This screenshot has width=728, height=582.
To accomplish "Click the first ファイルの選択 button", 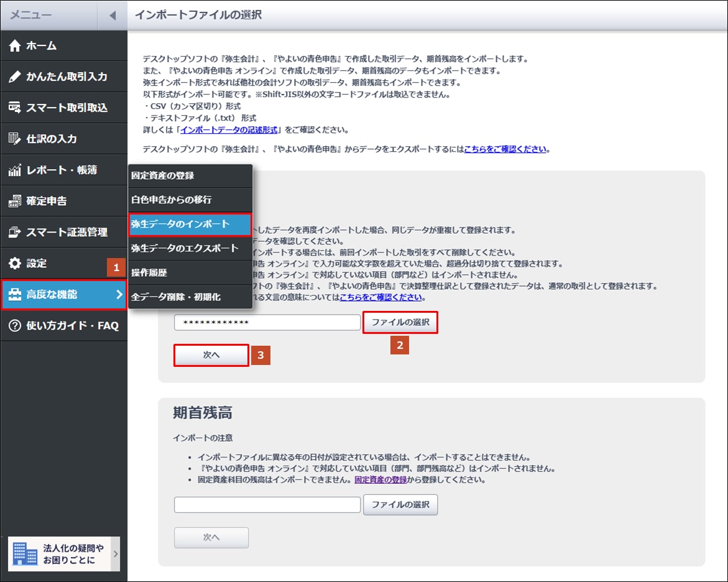I will coord(400,322).
